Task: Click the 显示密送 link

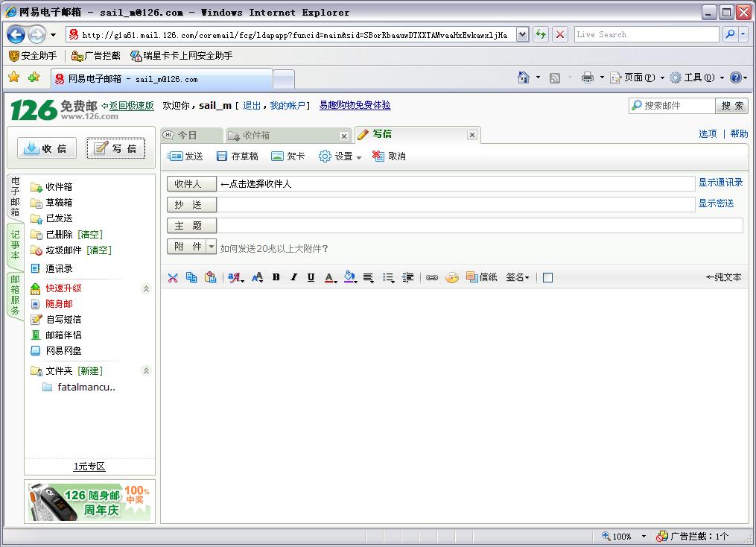Action: [716, 203]
